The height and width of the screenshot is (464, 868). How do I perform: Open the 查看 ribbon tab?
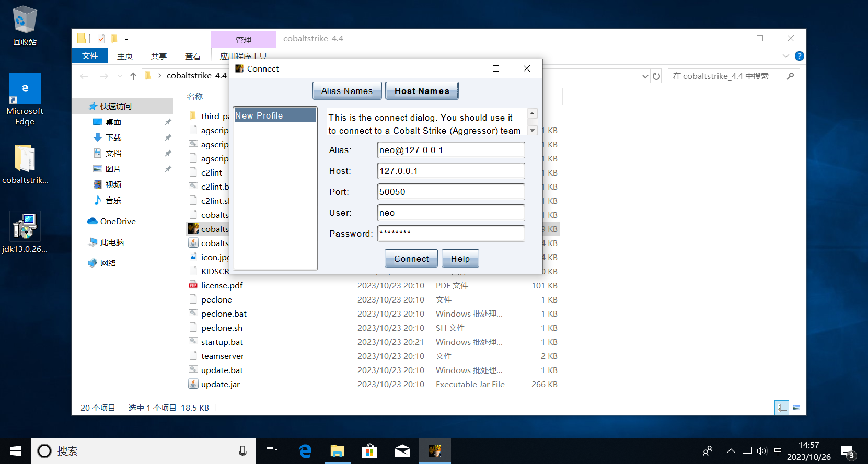click(193, 56)
